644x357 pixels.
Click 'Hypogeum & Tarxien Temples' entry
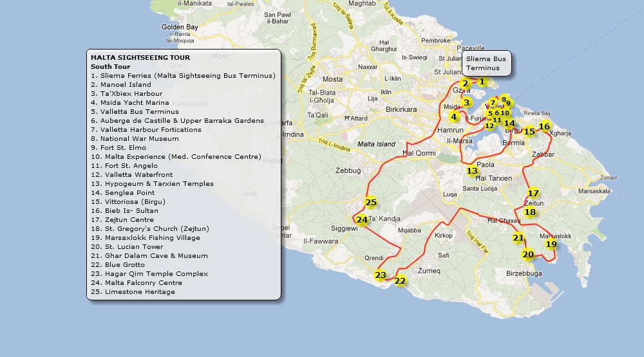(x=153, y=184)
